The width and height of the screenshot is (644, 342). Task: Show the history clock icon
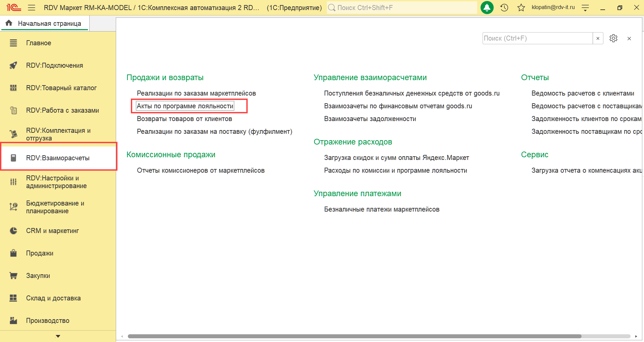pyautogui.click(x=504, y=7)
